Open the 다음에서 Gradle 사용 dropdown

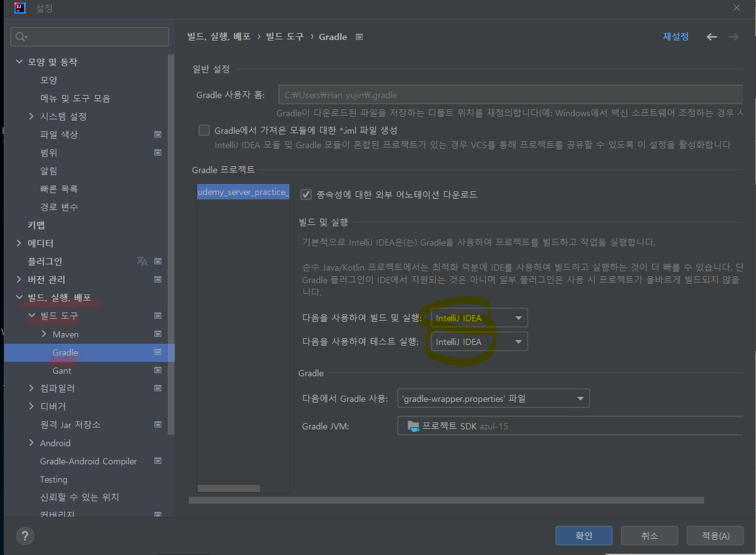click(493, 398)
